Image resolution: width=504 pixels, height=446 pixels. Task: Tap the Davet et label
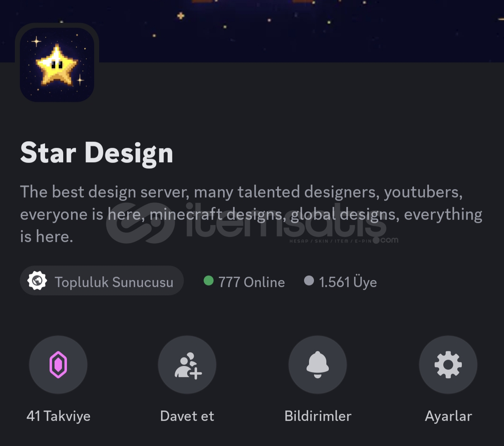coord(187,416)
